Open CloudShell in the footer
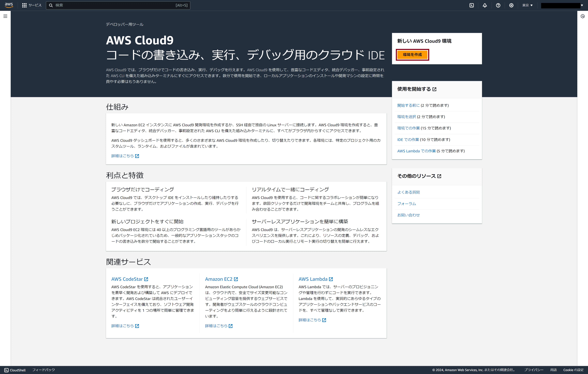The width and height of the screenshot is (588, 374). 15,370
